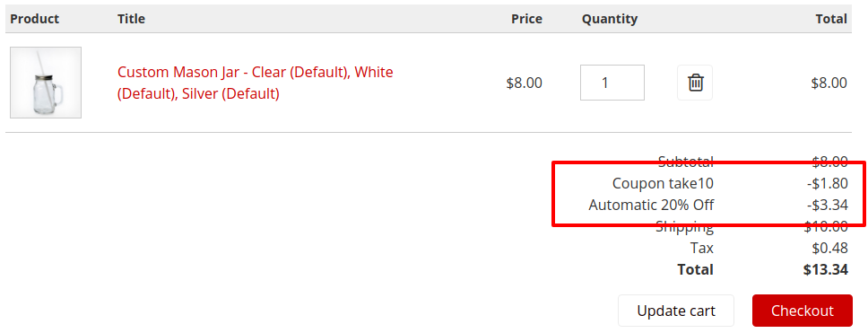
Task: Delete the Mason Jar item with trash icon
Action: click(695, 83)
